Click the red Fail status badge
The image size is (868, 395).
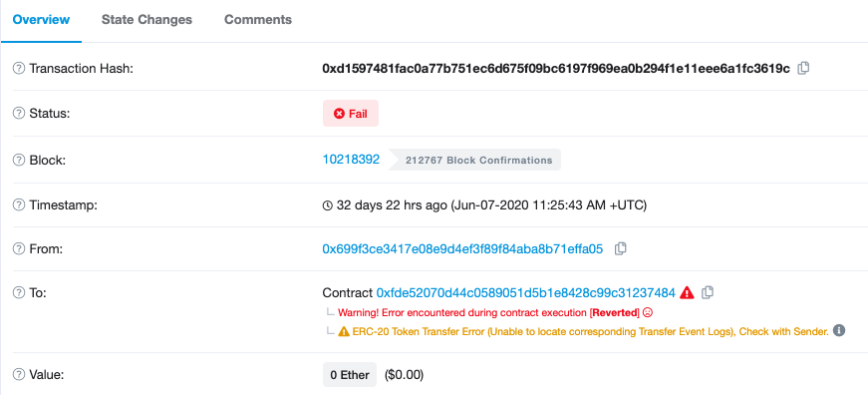[x=351, y=113]
